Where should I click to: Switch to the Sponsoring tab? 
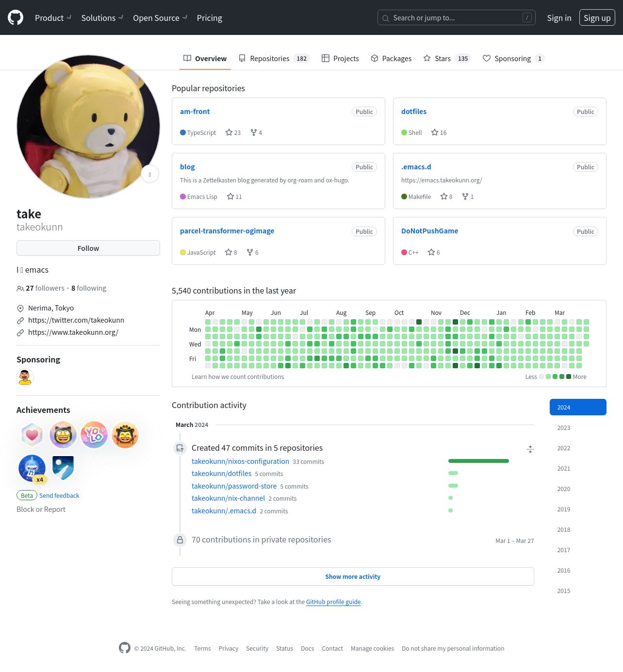tap(513, 58)
